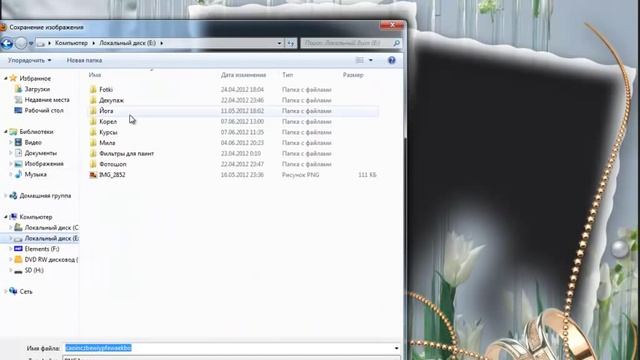Change view with the view icon
The height and width of the screenshot is (360, 640).
pos(360,60)
